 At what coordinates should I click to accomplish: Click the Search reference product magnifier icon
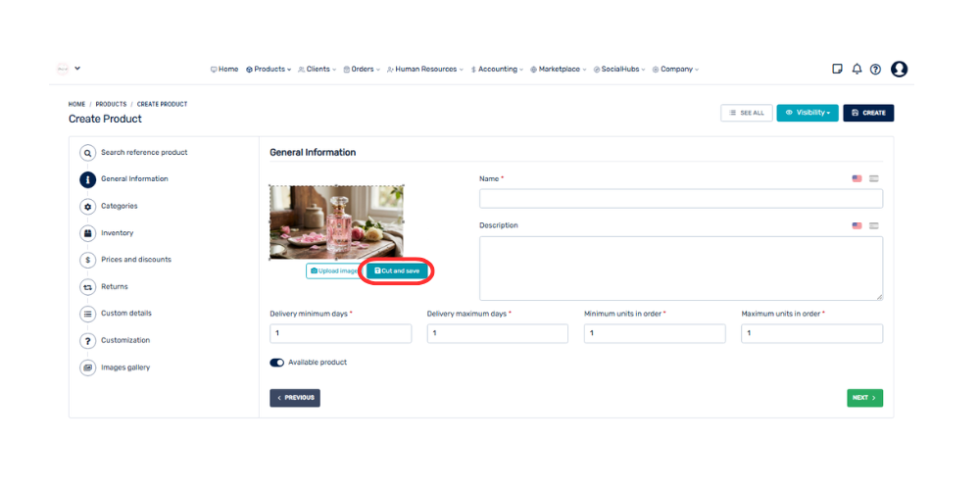coord(87,153)
